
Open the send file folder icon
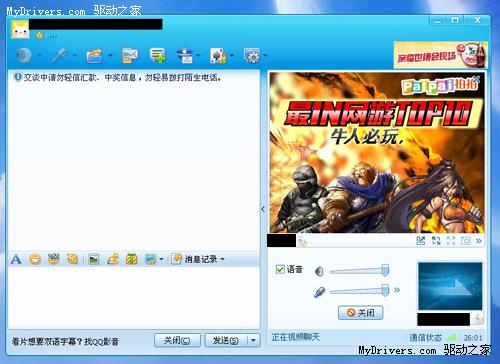coord(94,56)
